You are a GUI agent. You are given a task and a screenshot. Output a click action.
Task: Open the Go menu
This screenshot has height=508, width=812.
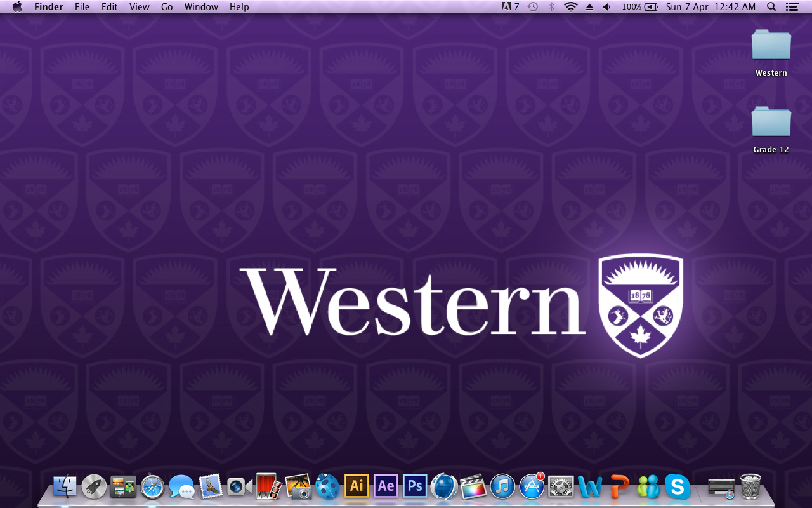(167, 7)
